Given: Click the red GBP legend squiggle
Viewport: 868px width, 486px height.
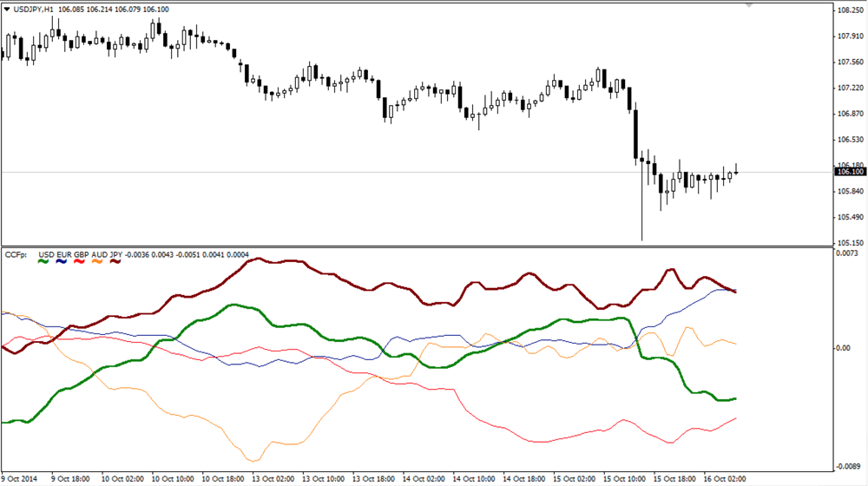Looking at the screenshot, I should 79,261.
